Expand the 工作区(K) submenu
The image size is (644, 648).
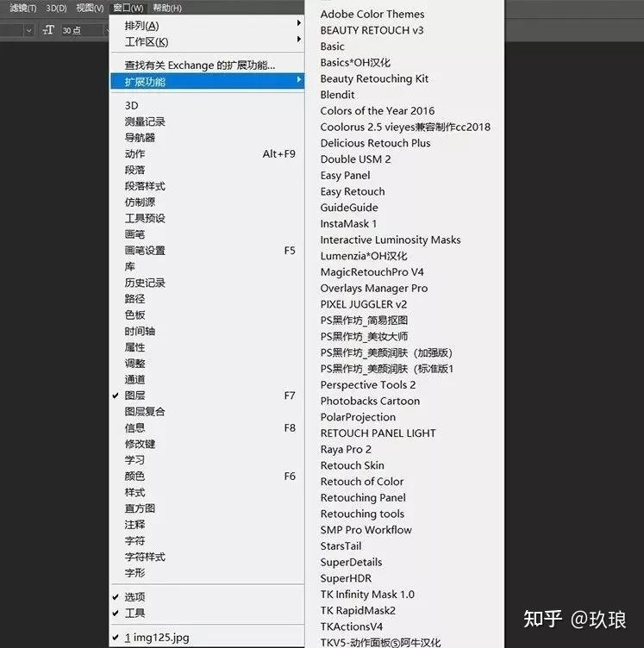[x=207, y=41]
